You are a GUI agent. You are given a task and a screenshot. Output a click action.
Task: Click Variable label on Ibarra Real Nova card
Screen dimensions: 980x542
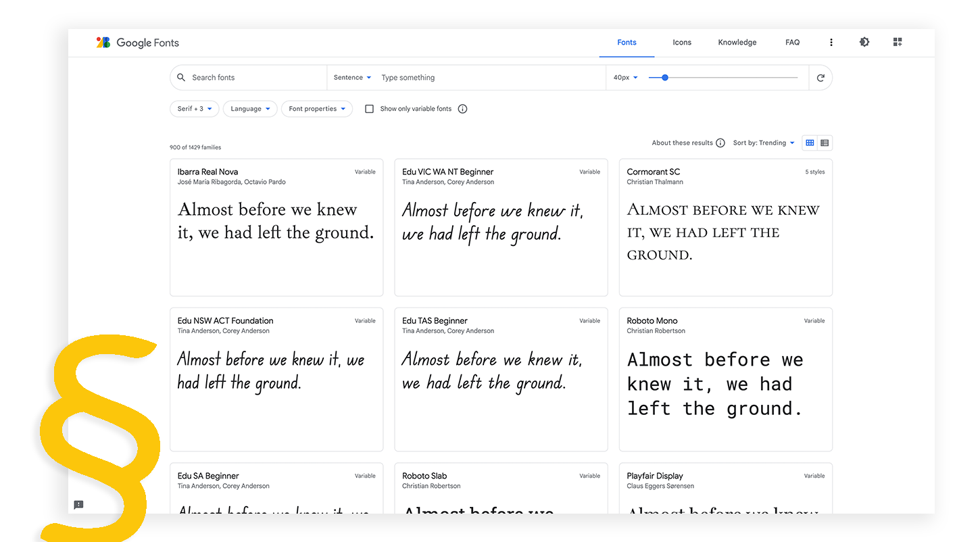tap(365, 172)
